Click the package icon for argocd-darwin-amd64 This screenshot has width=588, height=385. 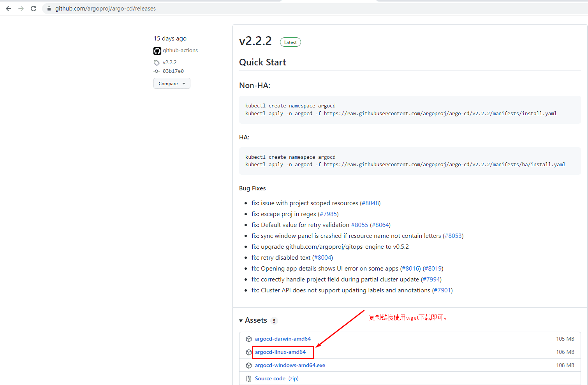(249, 339)
